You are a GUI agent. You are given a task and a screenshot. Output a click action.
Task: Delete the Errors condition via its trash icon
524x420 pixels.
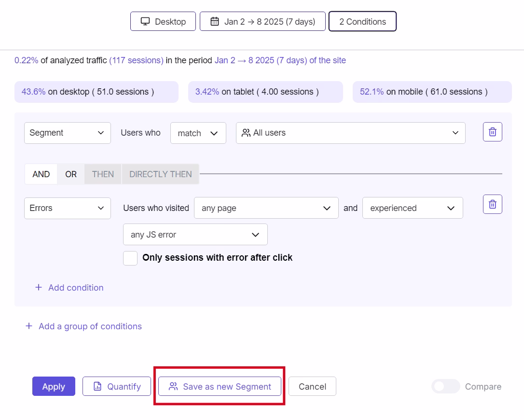(x=492, y=204)
